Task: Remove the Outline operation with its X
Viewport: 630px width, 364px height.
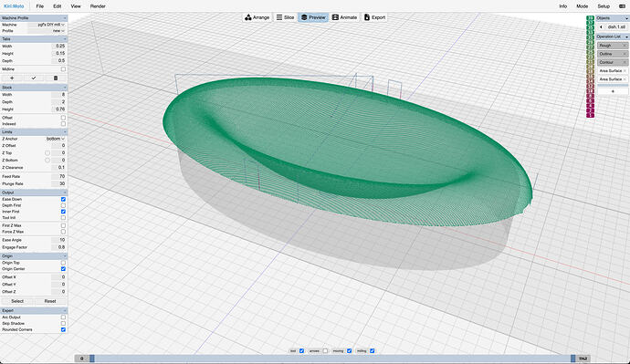Action: (x=625, y=54)
